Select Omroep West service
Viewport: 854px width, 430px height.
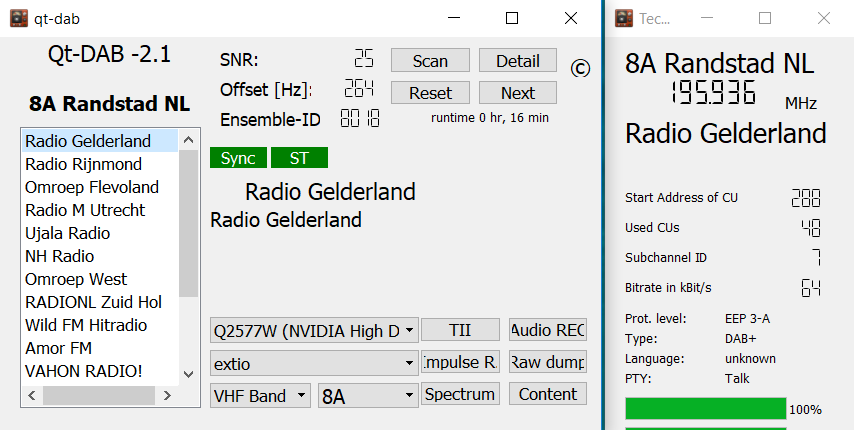click(100, 279)
